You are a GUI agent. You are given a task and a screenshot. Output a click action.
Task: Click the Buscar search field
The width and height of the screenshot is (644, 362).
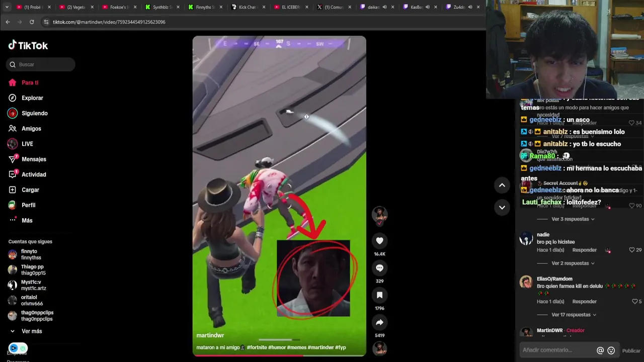tap(41, 64)
